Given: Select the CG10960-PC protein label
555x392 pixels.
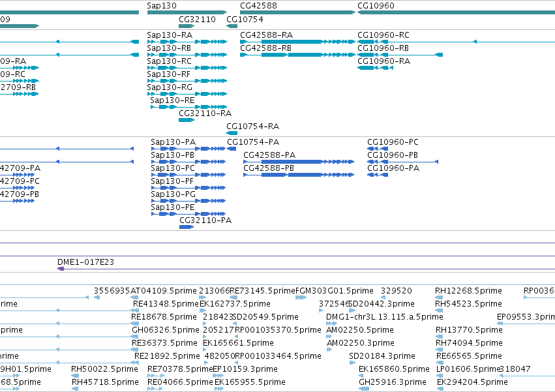Looking at the screenshot, I should [x=393, y=142].
